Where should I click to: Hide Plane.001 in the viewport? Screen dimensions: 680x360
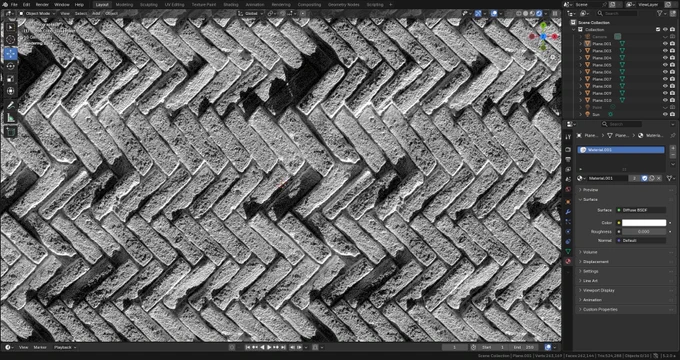coord(665,44)
